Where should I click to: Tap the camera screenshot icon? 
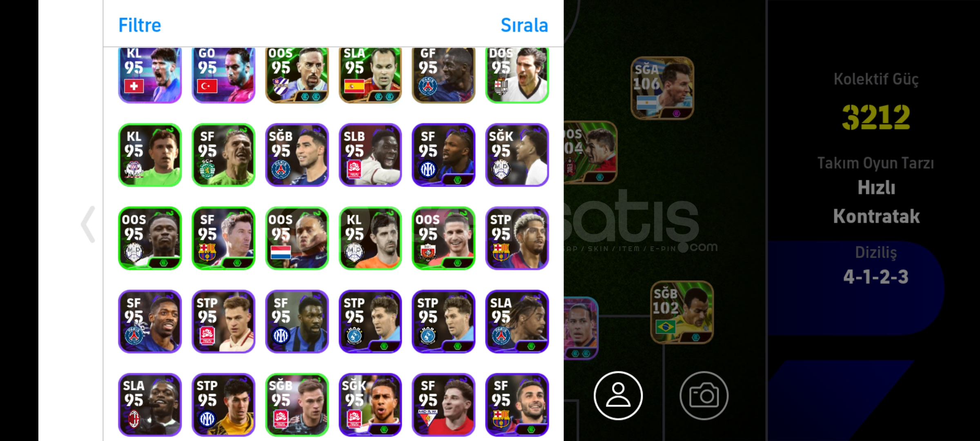click(704, 395)
